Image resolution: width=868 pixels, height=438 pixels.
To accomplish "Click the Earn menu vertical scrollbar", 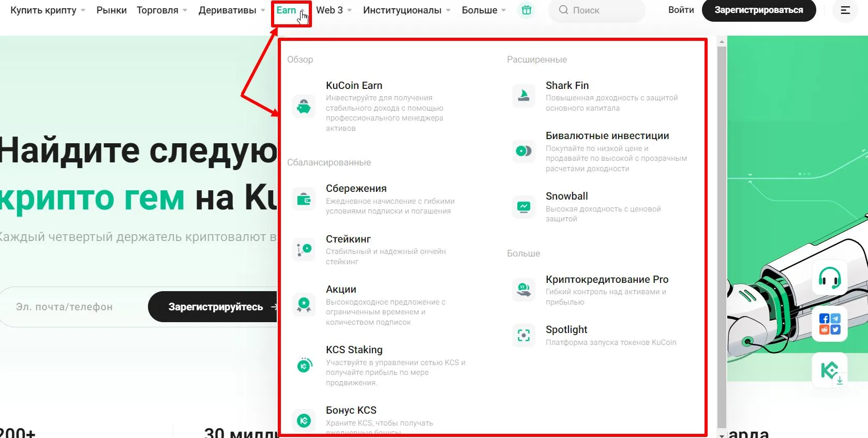I will [x=722, y=237].
